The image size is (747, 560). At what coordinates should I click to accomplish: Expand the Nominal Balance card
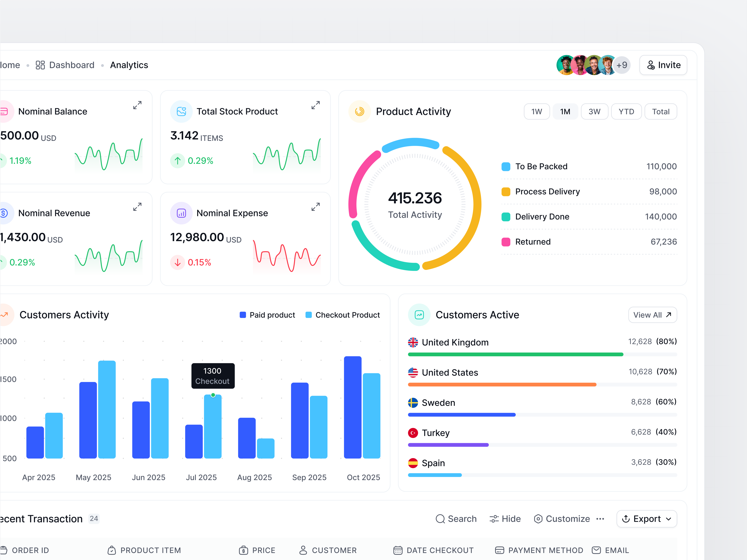pyautogui.click(x=137, y=105)
